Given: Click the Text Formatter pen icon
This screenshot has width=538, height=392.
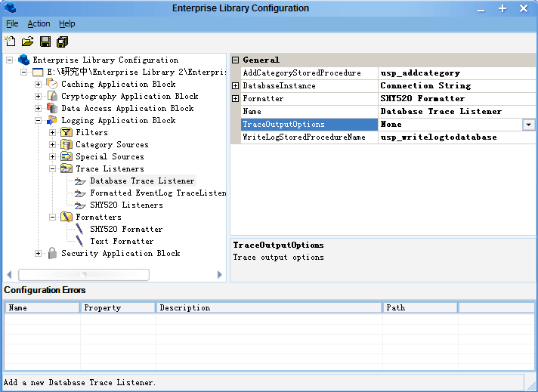Looking at the screenshot, I should click(79, 241).
